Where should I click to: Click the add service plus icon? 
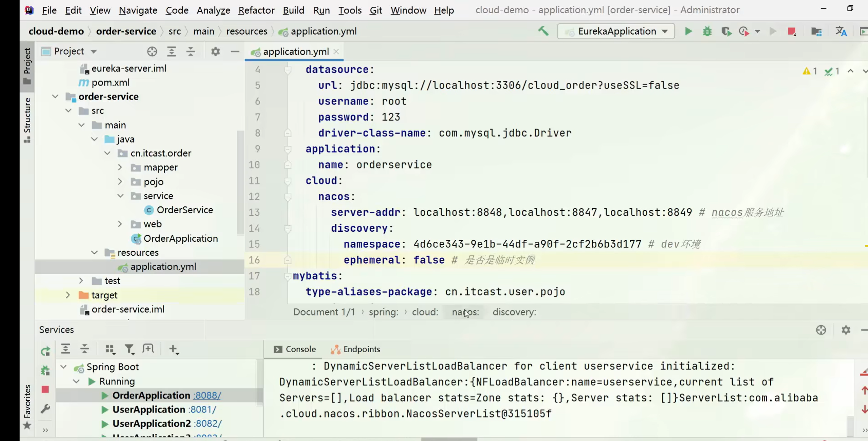[x=173, y=349]
